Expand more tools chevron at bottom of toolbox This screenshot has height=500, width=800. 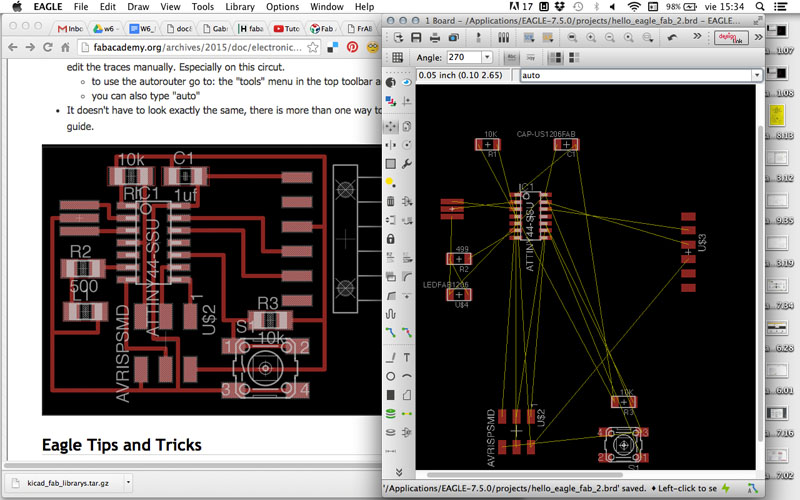398,472
